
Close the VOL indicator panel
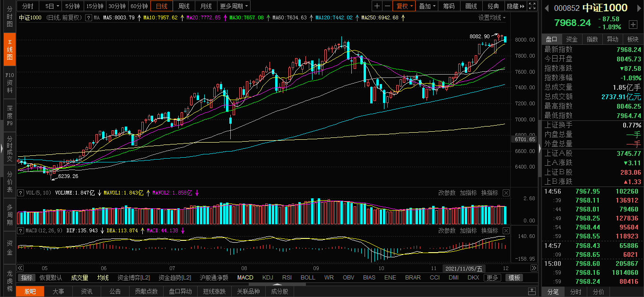point(506,193)
